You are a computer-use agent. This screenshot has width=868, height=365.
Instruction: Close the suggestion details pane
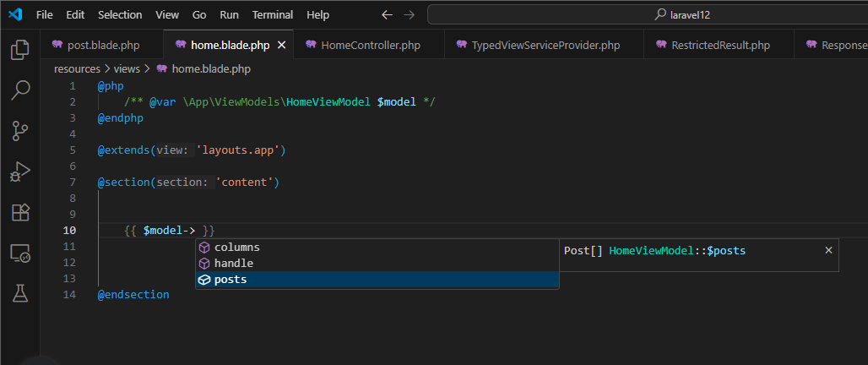(828, 250)
